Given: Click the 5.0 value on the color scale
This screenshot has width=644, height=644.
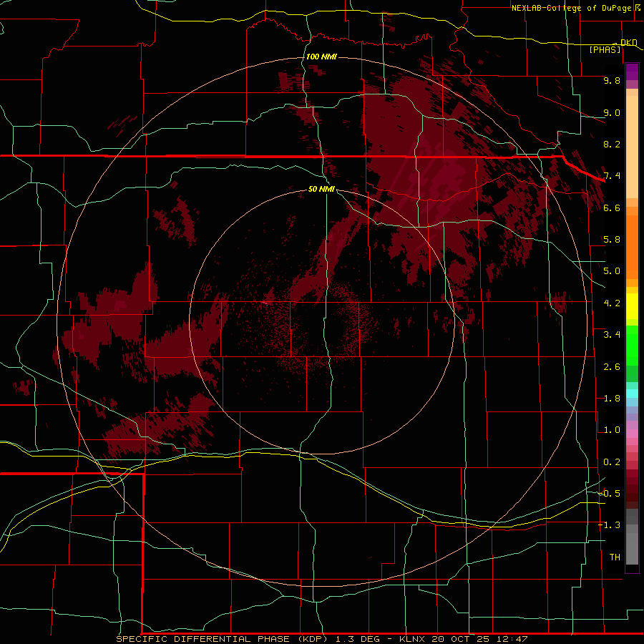Looking at the screenshot, I should [612, 271].
